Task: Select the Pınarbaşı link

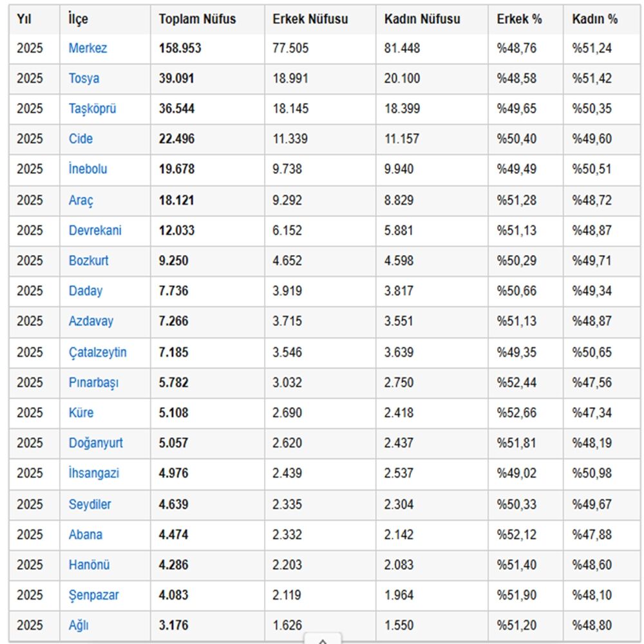Action: tap(93, 383)
